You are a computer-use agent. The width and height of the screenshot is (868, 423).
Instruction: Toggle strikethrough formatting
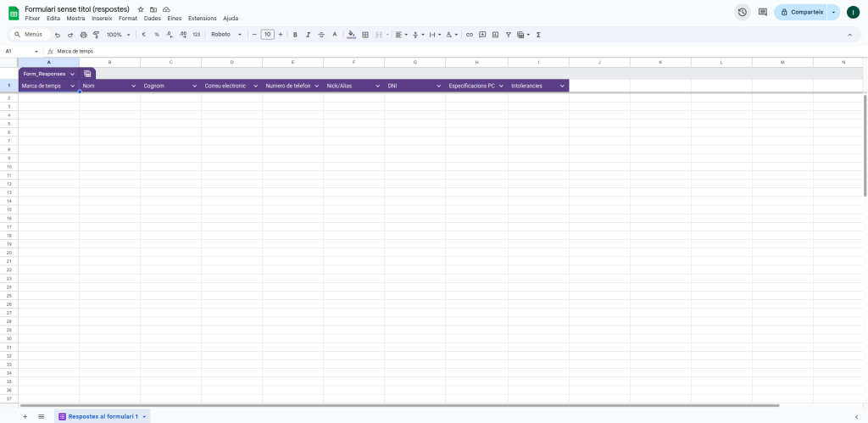[x=321, y=35]
